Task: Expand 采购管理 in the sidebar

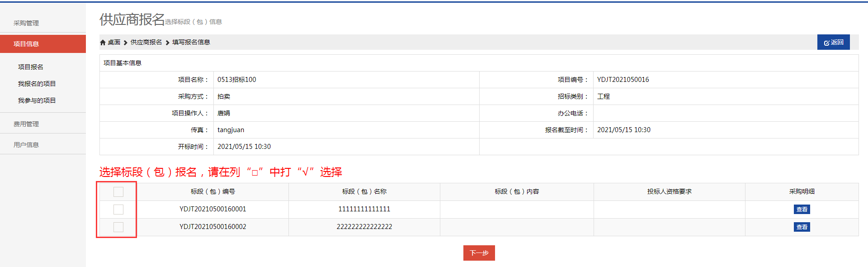Action: [26, 23]
